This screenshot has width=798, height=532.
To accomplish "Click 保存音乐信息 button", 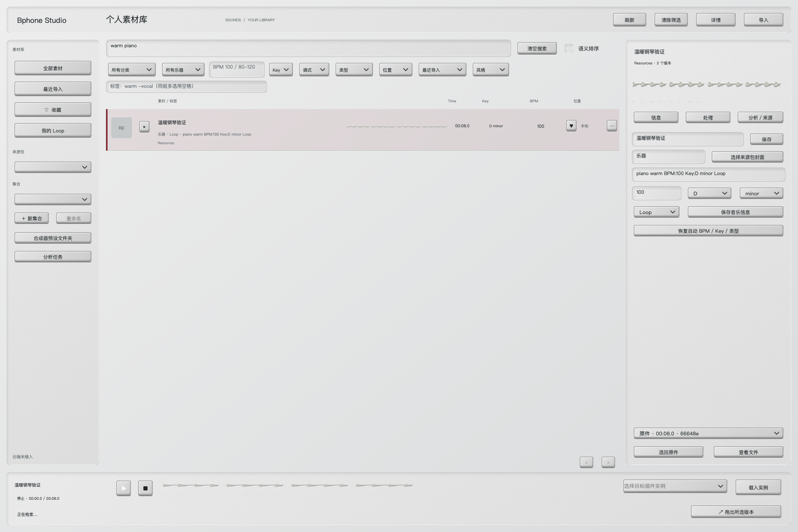I will 736,212.
